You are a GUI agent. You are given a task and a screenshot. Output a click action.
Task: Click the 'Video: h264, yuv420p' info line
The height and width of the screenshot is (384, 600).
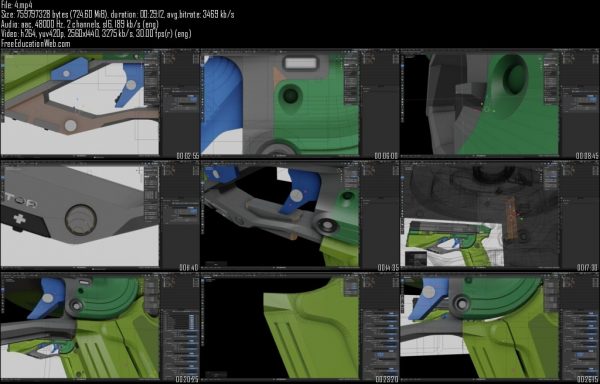click(96, 34)
